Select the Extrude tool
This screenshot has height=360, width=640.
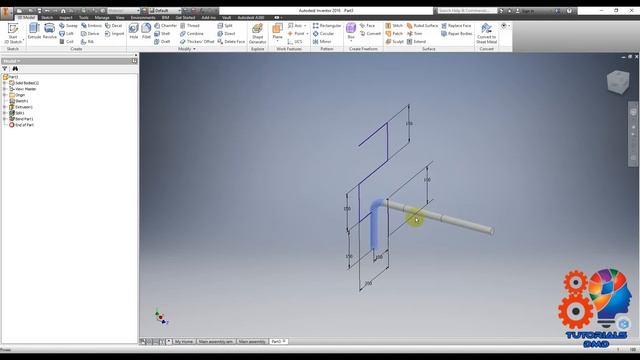point(34,31)
